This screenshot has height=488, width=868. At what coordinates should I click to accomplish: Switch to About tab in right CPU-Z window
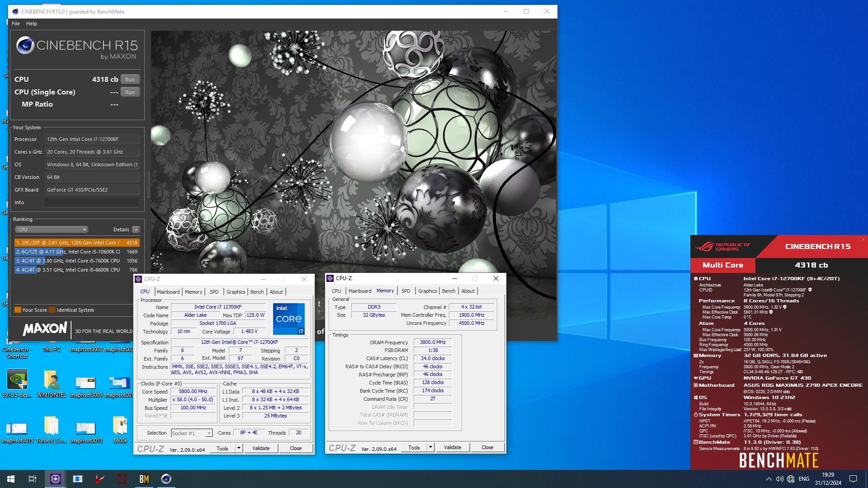(x=468, y=291)
